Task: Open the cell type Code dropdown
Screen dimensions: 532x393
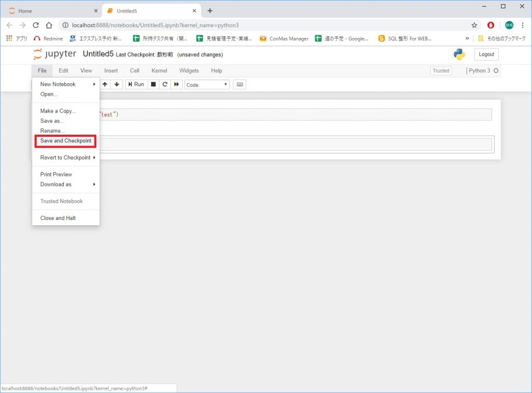Action: [207, 85]
